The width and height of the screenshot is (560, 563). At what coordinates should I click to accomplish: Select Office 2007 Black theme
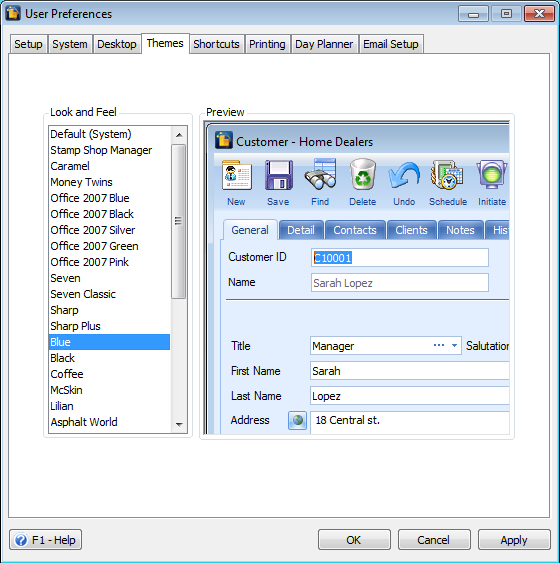point(109,214)
